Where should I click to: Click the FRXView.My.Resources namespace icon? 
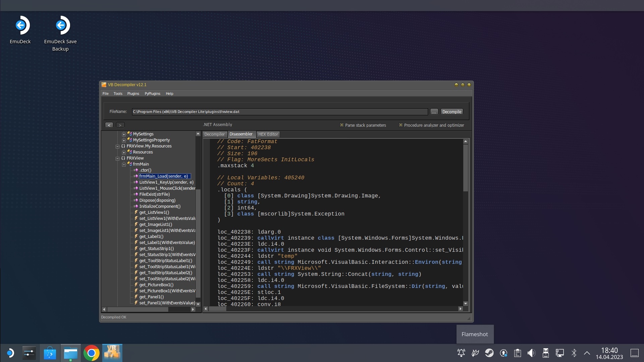(x=123, y=146)
